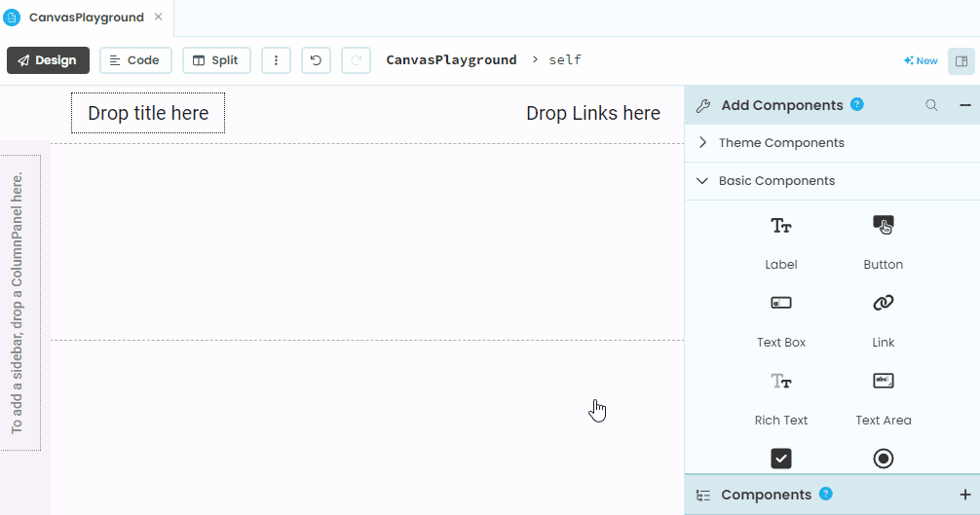
Task: Click the redo arrow icon
Action: click(356, 60)
